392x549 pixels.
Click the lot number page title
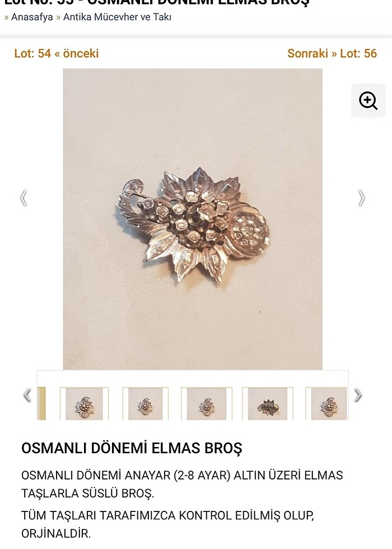(x=156, y=3)
